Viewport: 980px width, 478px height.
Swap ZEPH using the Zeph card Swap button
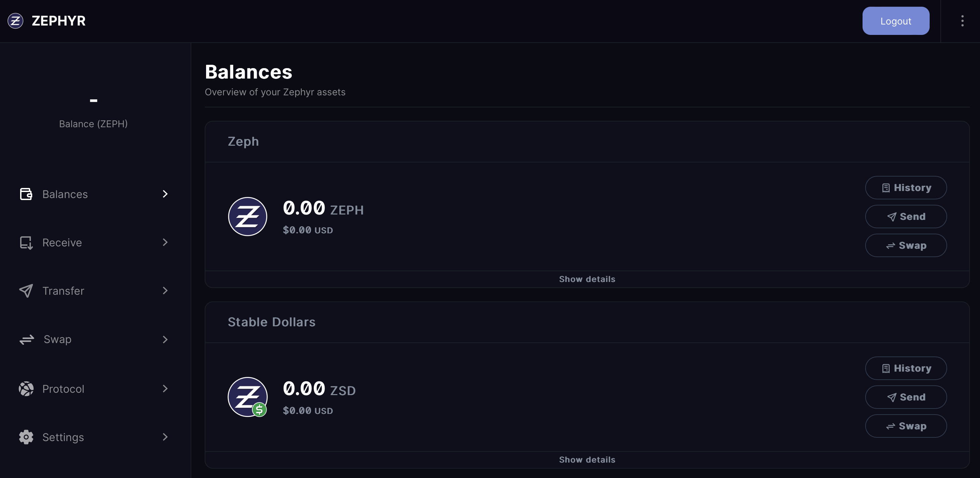(x=906, y=245)
